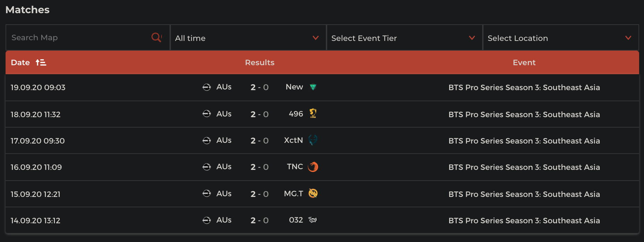Click AUs logo in the 19.09.20 match
This screenshot has width=644, height=242.
point(207,87)
